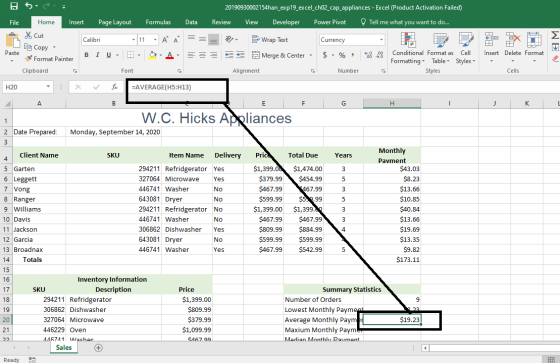Click the Borders icon
560x363 pixels.
pyautogui.click(x=131, y=55)
